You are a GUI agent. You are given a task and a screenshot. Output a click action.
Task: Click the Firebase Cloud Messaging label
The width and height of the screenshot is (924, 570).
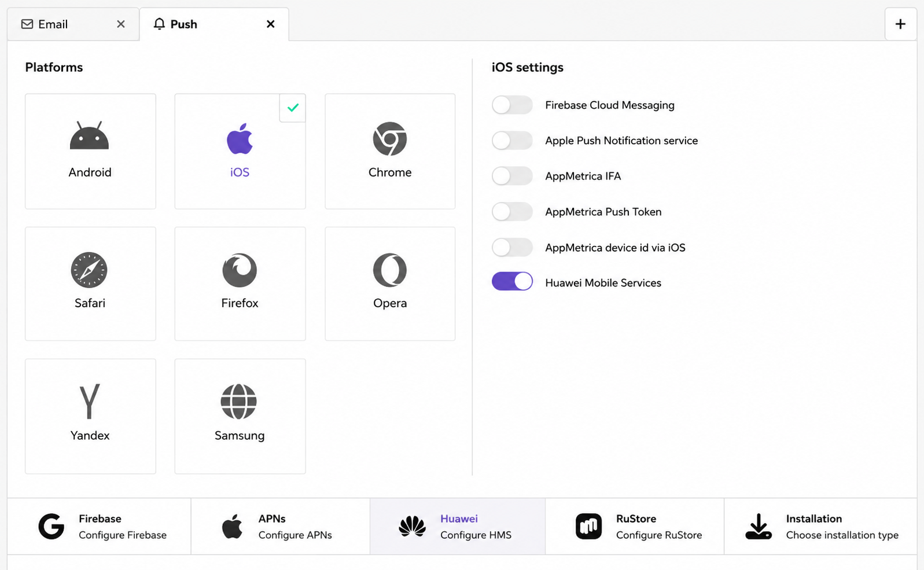point(610,105)
